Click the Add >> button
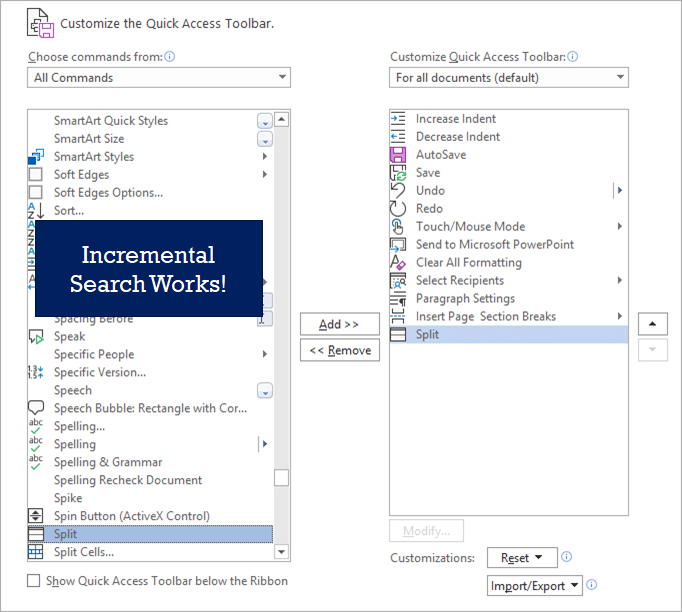Screen dimensions: 682x612 [339, 324]
